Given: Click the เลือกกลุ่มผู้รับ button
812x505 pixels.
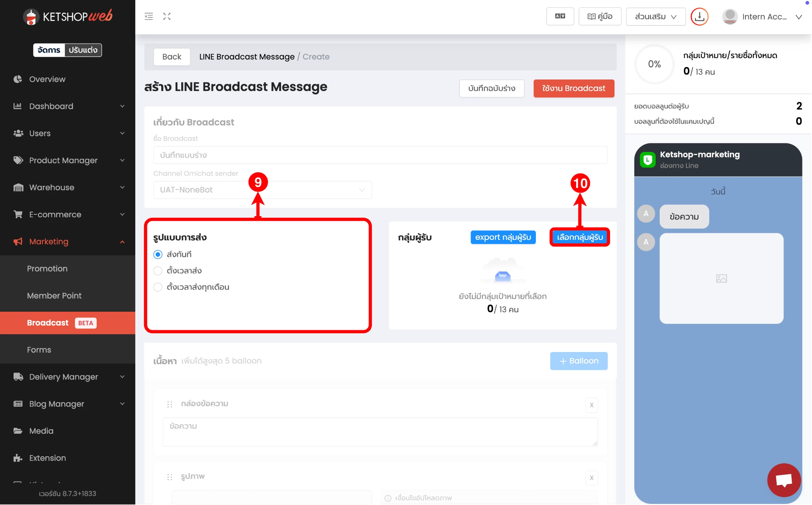Looking at the screenshot, I should [x=580, y=238].
